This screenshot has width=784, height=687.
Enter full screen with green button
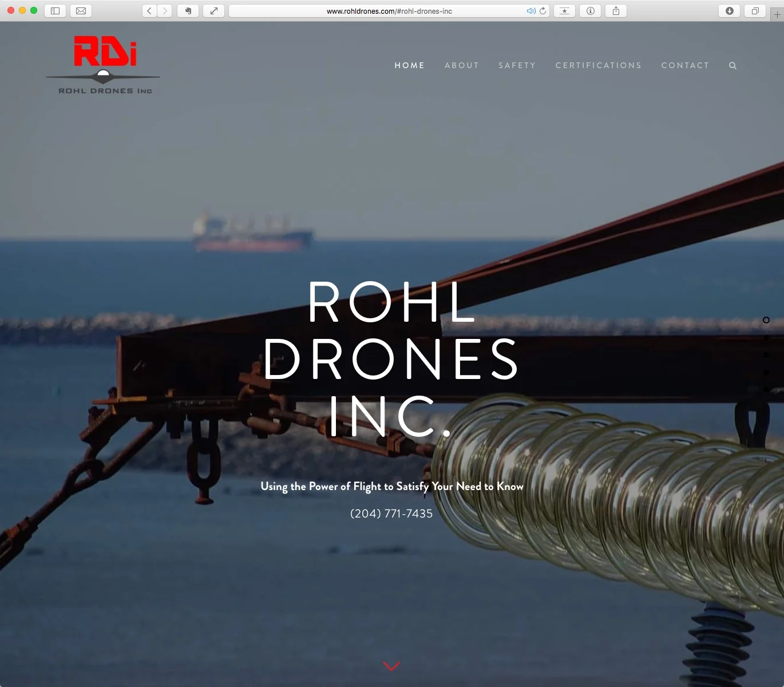point(34,10)
